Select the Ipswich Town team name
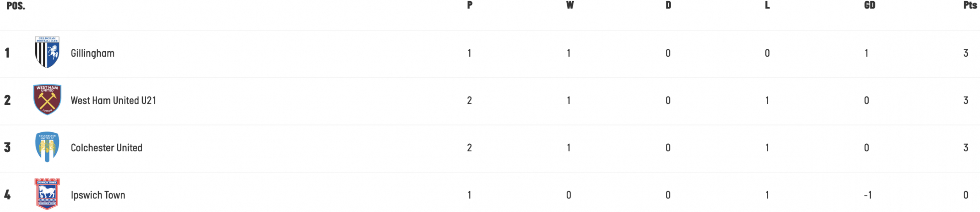The width and height of the screenshot is (980, 212). [x=98, y=195]
